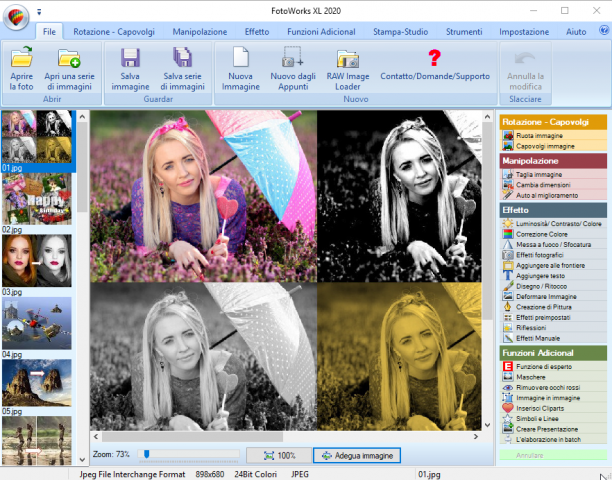
Task: Open the RAW Image Loader tool
Action: tap(348, 59)
